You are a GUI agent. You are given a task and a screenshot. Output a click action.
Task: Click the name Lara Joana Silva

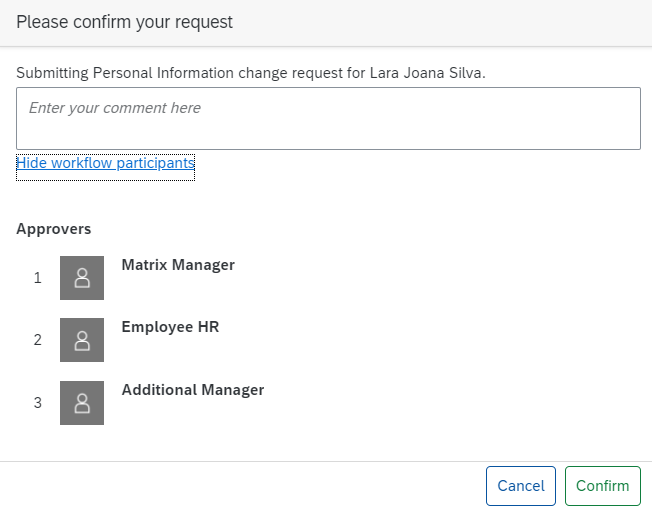(426, 73)
